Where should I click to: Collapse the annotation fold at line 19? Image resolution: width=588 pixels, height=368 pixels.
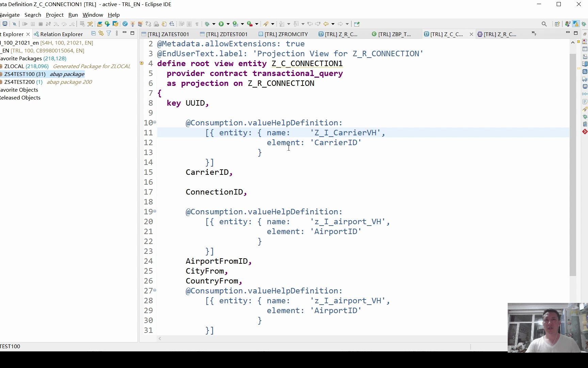tap(154, 211)
